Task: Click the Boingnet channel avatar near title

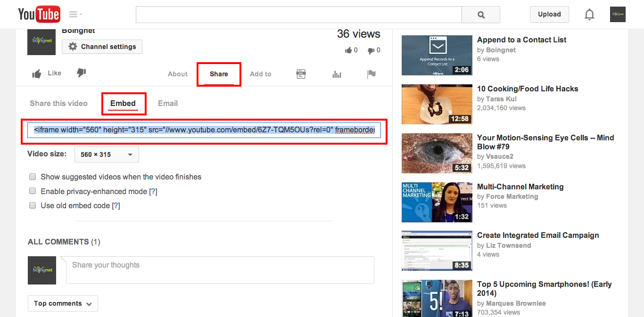Action: point(42,42)
